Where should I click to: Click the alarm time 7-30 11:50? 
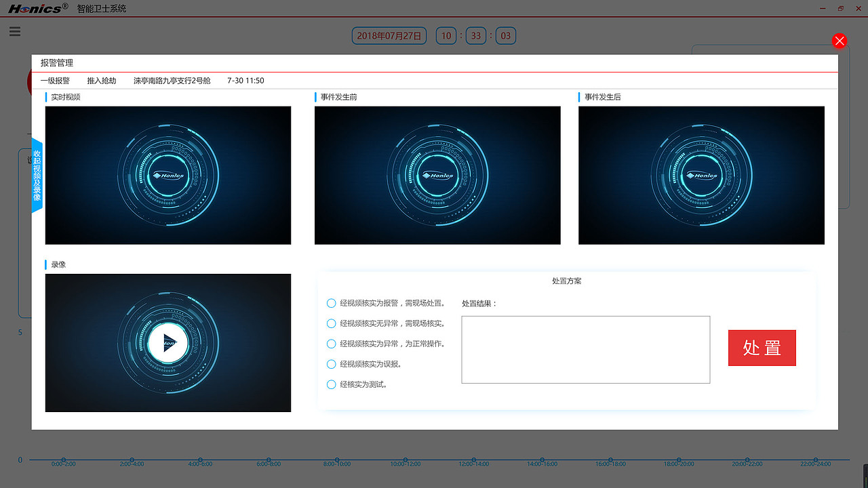pyautogui.click(x=245, y=81)
